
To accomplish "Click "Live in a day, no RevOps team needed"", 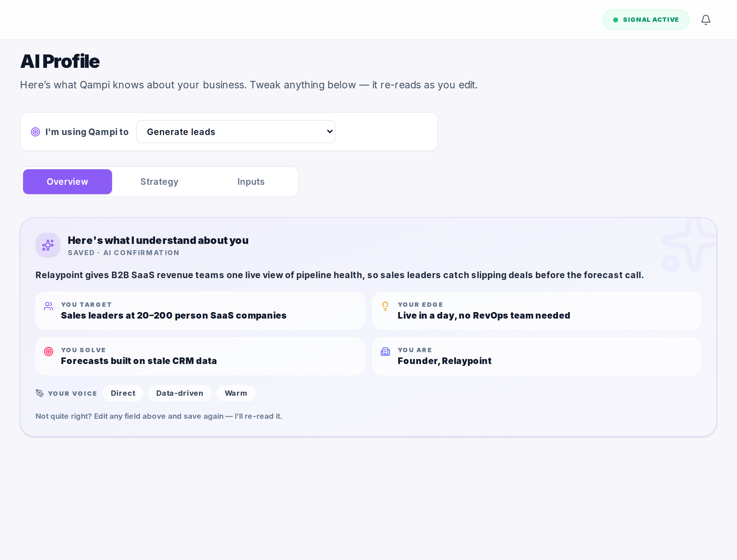I will coord(484,316).
